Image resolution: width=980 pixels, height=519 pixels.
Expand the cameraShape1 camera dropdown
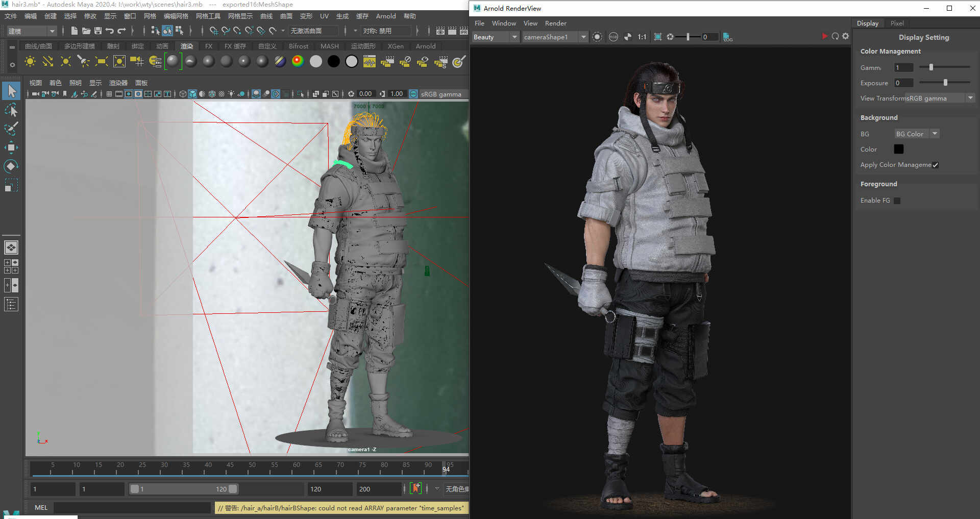(x=555, y=37)
